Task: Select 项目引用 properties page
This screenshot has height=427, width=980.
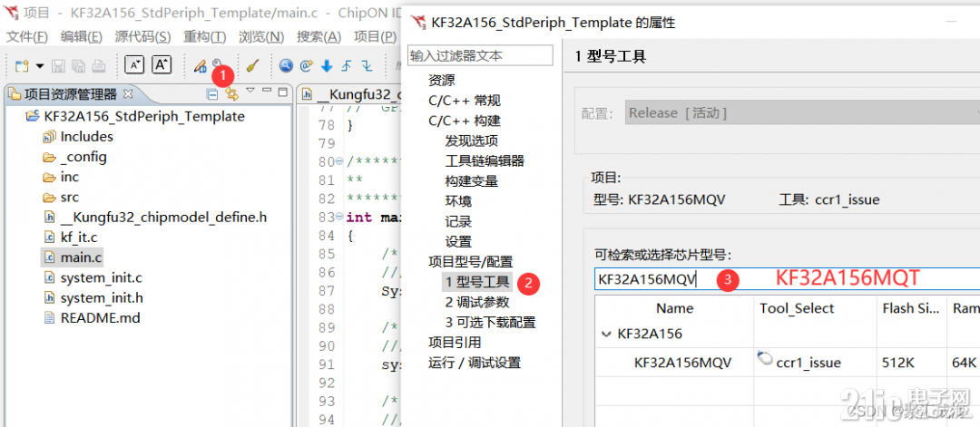Action: pos(455,342)
